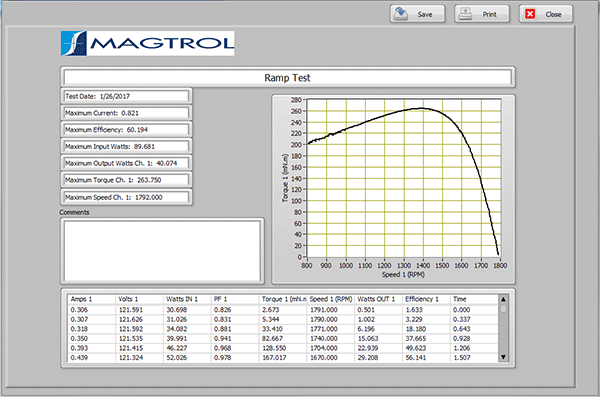Click the printer icon on Print button
This screenshot has height=397, width=600.
[x=465, y=14]
